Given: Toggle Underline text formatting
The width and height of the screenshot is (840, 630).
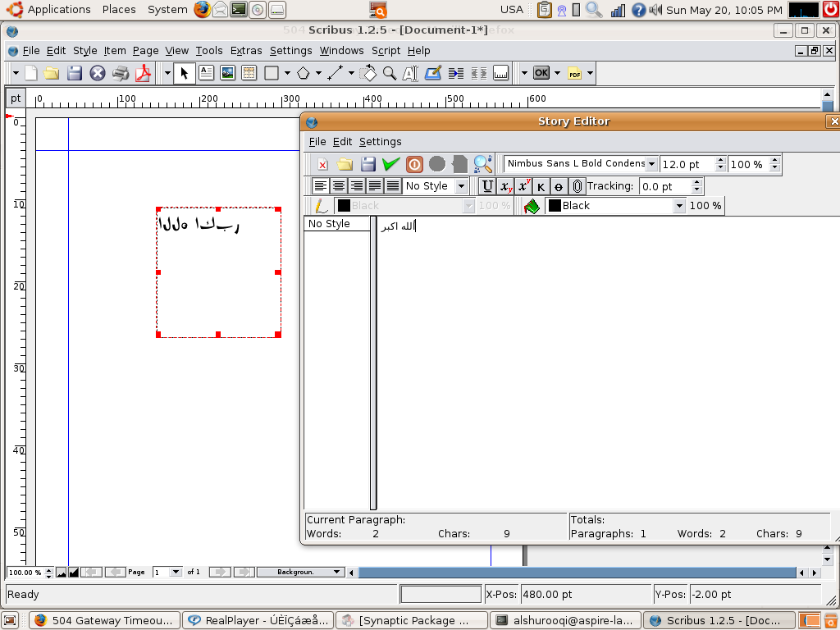Looking at the screenshot, I should [x=487, y=186].
